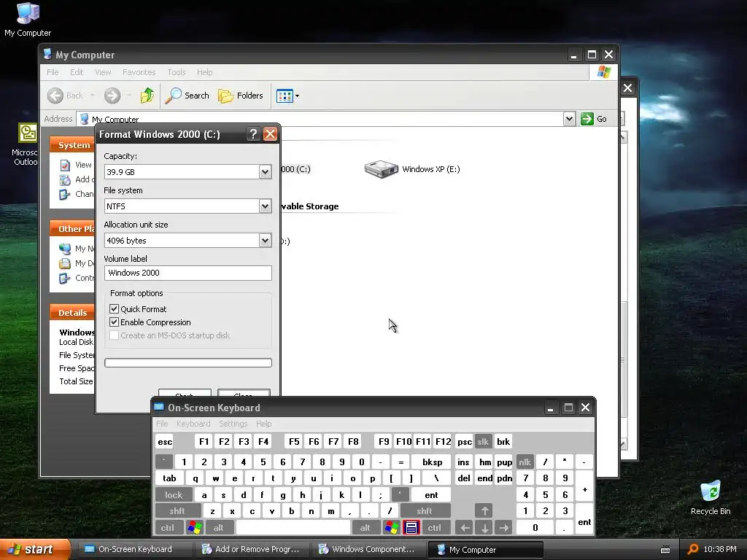Click Add or remove programs sidebar icon
Viewport: 747px width, 560px height.
tap(65, 179)
